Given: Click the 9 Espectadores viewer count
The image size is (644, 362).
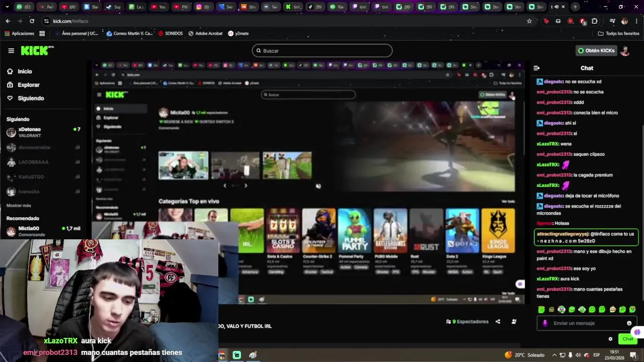Looking at the screenshot, I should pyautogui.click(x=467, y=322).
